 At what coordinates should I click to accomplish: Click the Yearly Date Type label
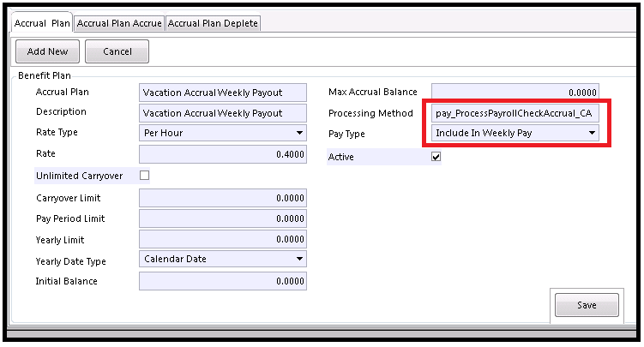point(70,261)
